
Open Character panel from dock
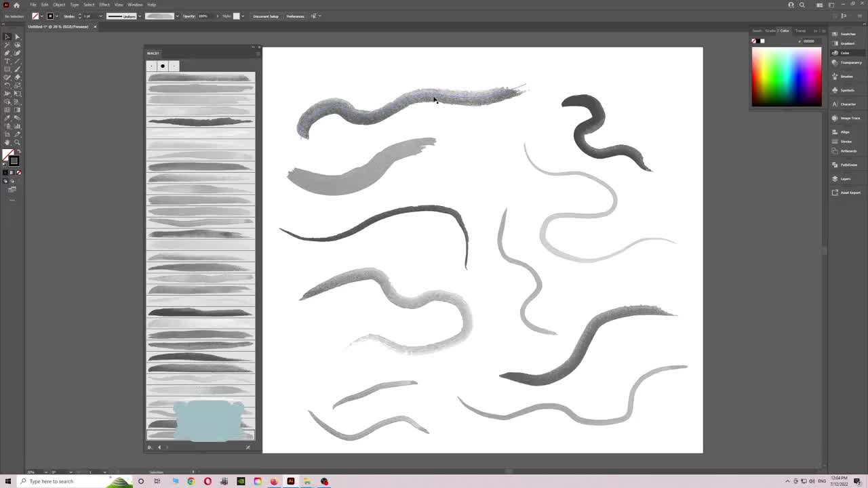844,104
